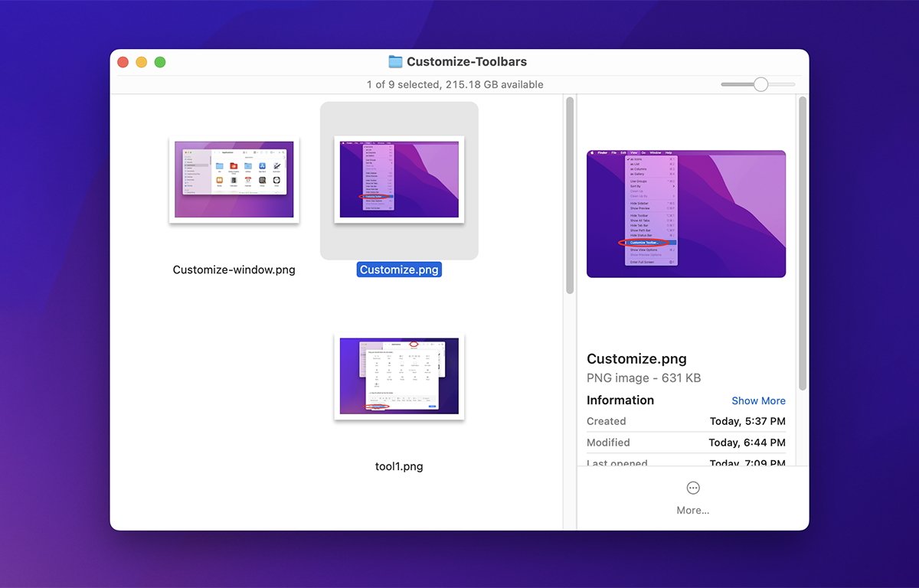The image size is (919, 588).
Task: Click the Modified date row in Information
Action: (686, 443)
